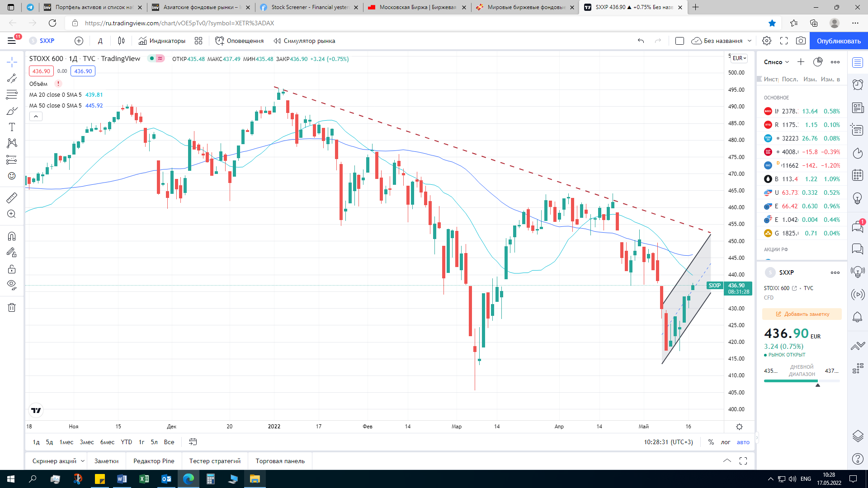Viewport: 868px width, 488px height.
Task: Expand the bottom panel chevron
Action: click(727, 461)
